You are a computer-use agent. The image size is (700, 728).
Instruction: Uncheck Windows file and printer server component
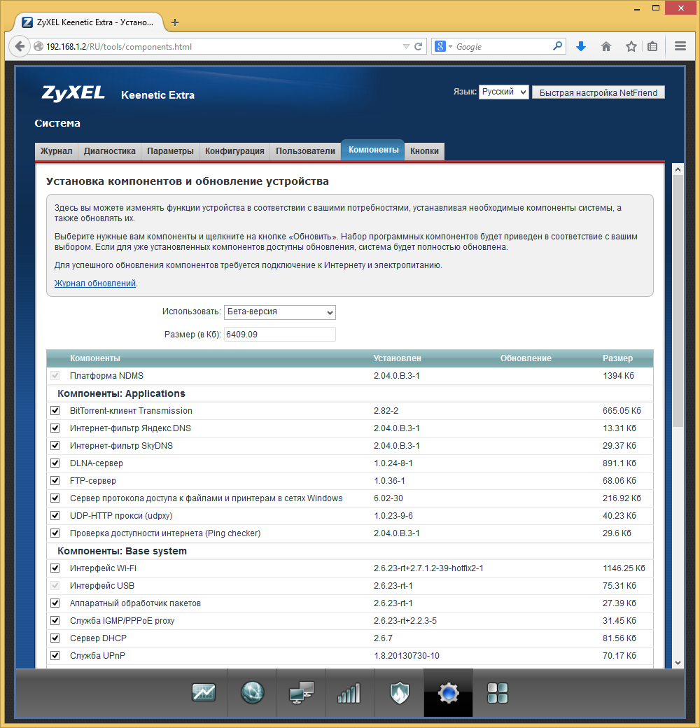pyautogui.click(x=55, y=498)
